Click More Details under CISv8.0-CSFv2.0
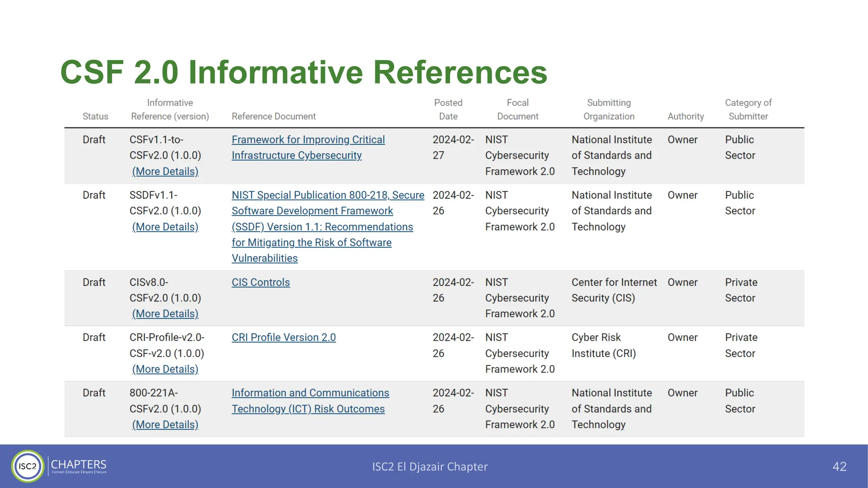This screenshot has width=868, height=488. [x=165, y=314]
